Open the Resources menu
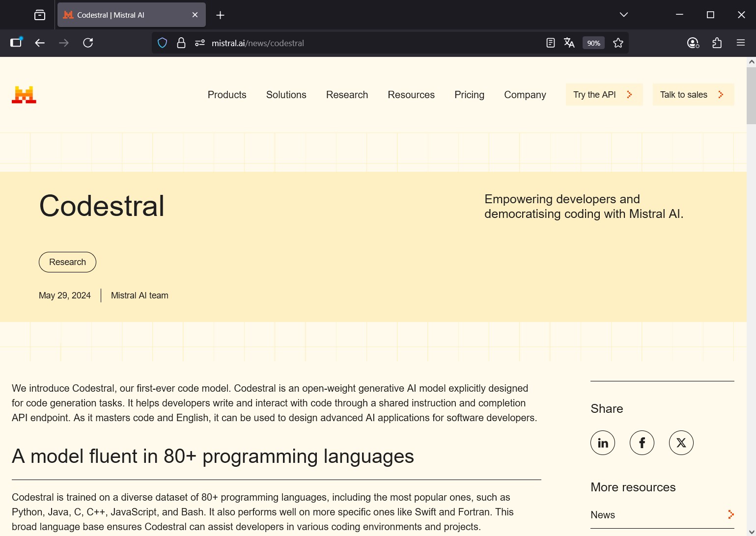 point(411,95)
